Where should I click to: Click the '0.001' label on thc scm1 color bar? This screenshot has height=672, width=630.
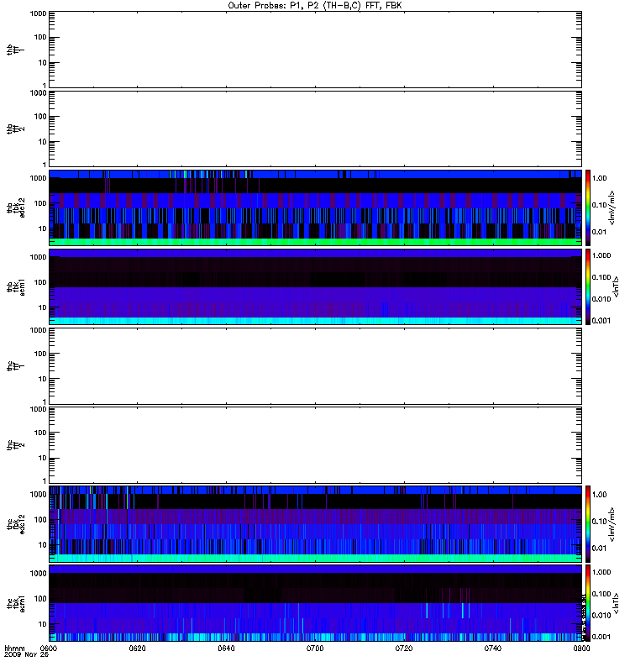point(601,637)
